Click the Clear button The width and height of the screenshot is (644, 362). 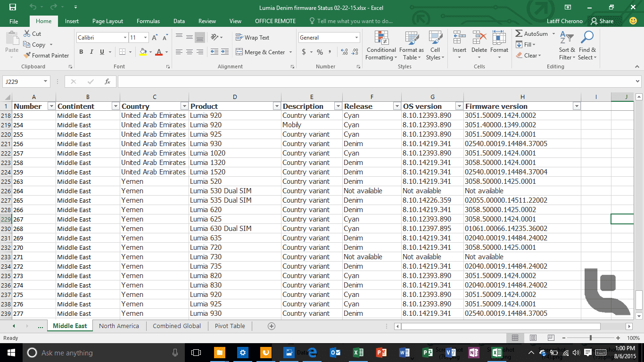pyautogui.click(x=528, y=56)
